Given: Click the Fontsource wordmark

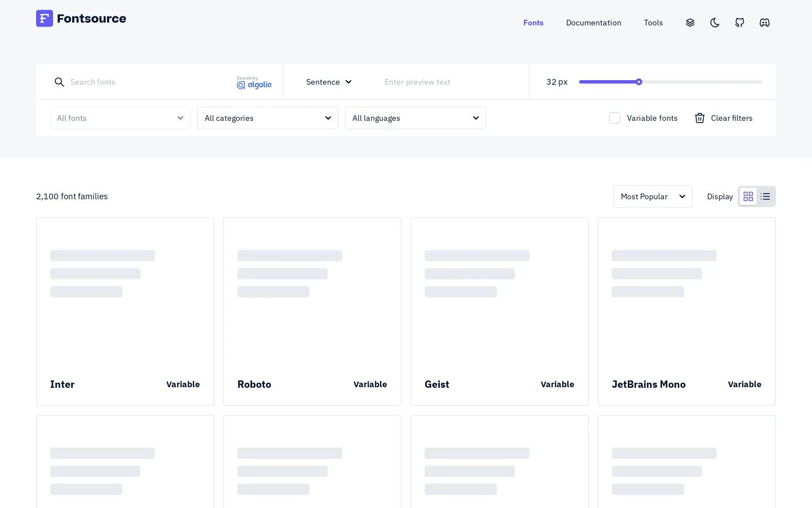Looking at the screenshot, I should (x=91, y=19).
